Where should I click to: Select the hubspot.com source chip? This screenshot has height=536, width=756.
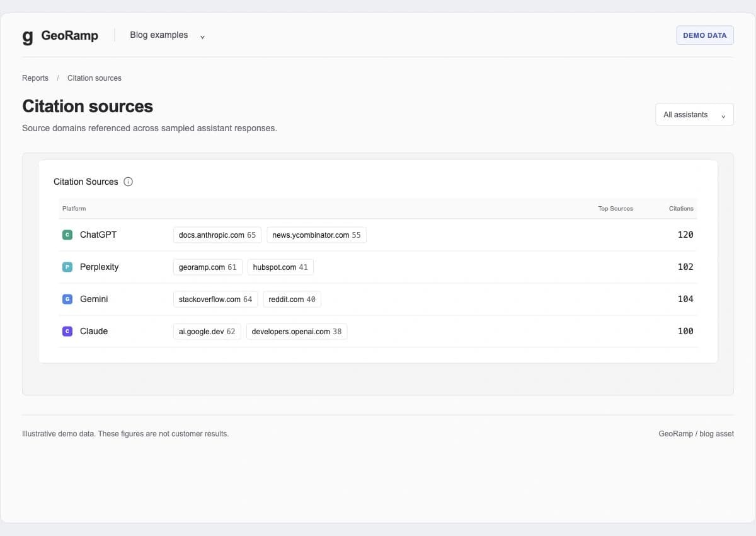[x=280, y=267]
